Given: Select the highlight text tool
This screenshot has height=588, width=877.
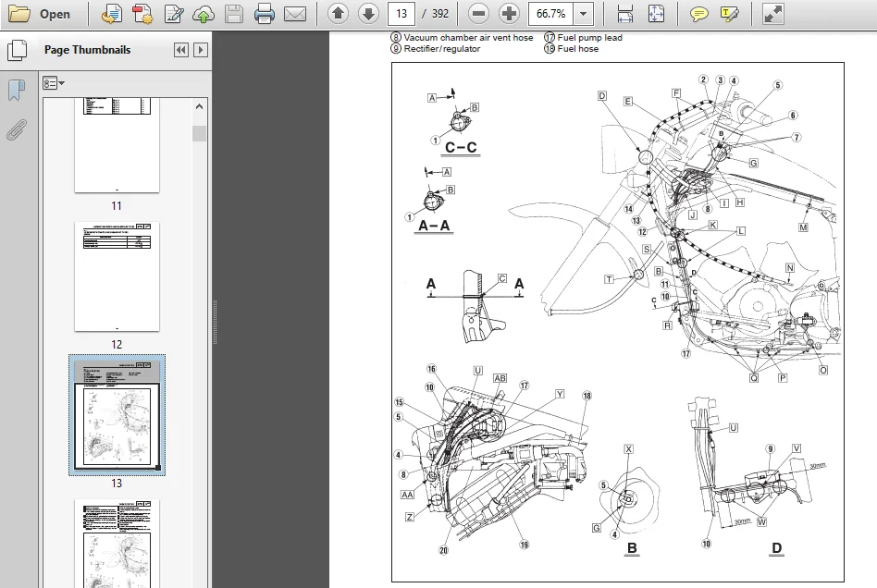Looking at the screenshot, I should [x=729, y=14].
